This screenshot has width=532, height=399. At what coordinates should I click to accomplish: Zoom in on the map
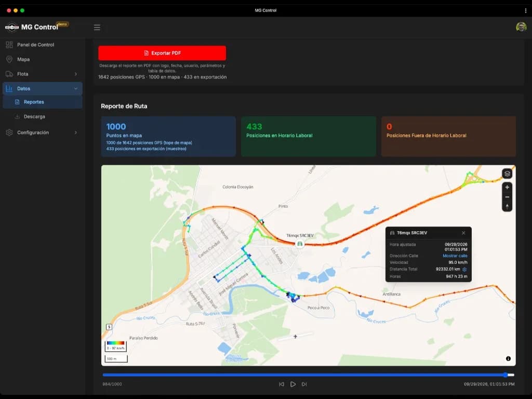pos(507,187)
